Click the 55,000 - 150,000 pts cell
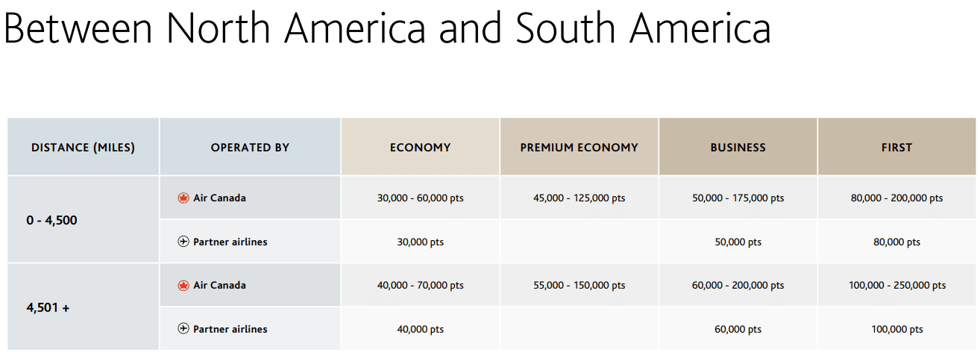This screenshot has height=352, width=980. point(579,286)
